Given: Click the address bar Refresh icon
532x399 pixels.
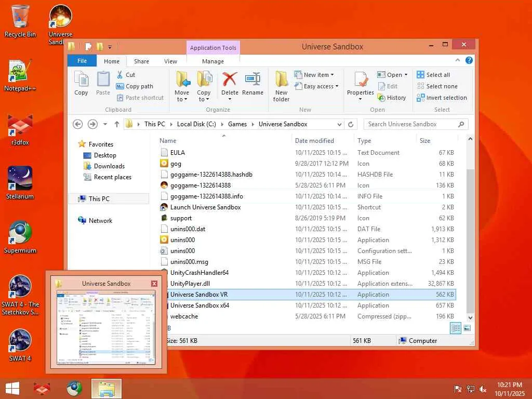Looking at the screenshot, I should coord(351,124).
